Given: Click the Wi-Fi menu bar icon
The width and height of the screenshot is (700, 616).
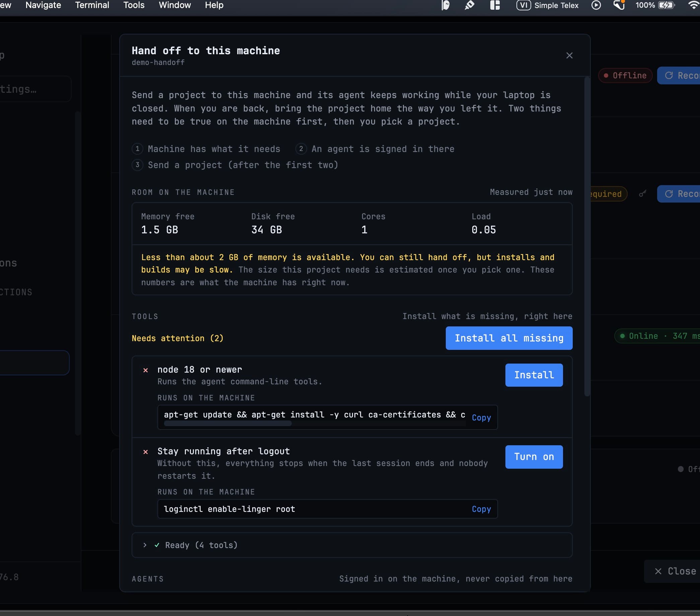Looking at the screenshot, I should (694, 5).
